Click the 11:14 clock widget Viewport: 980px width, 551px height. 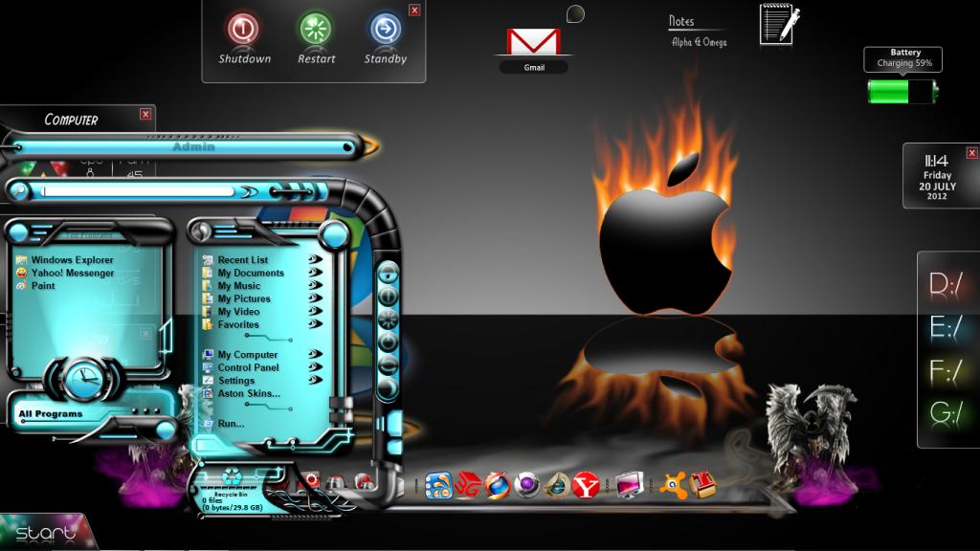[936, 161]
